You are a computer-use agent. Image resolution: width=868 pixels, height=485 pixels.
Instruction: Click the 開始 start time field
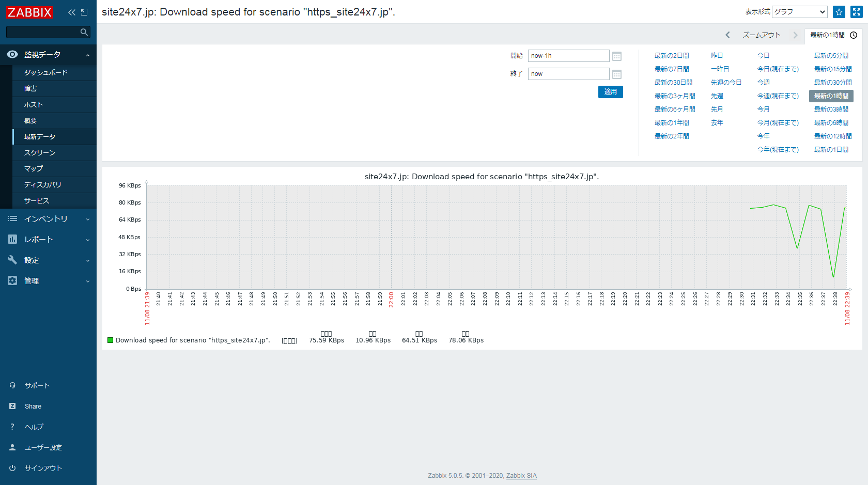click(x=568, y=56)
